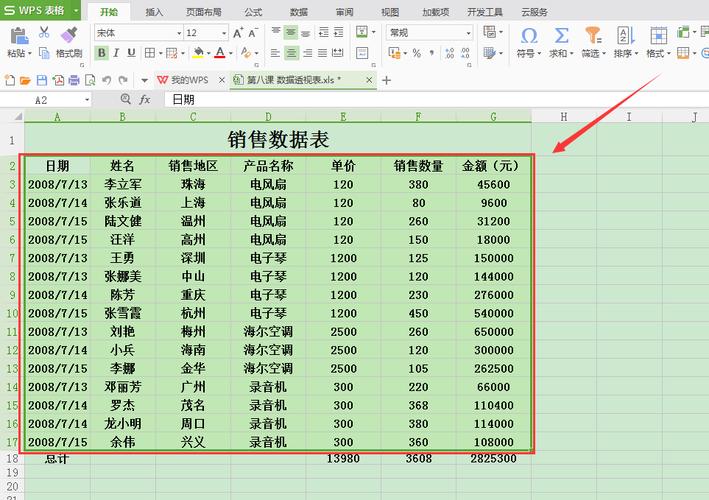This screenshot has width=709, height=500.
Task: Click the Cut scissors icon
Action: [44, 32]
